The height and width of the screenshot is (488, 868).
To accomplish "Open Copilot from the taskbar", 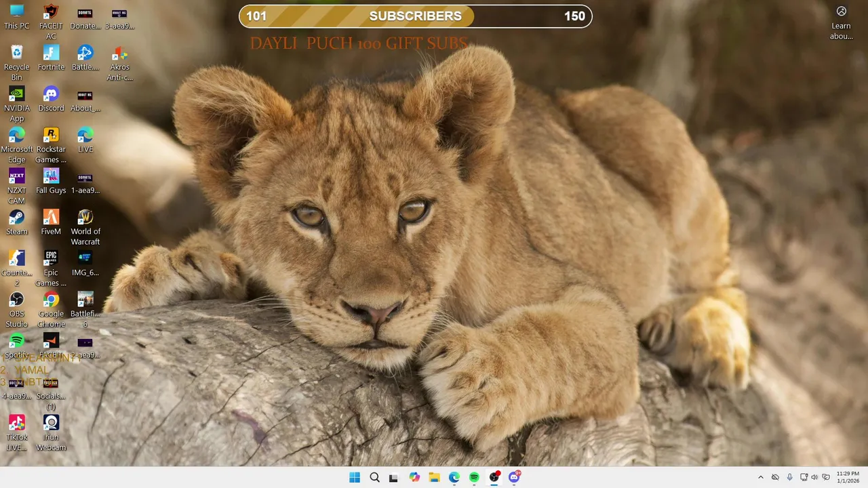I will (414, 477).
